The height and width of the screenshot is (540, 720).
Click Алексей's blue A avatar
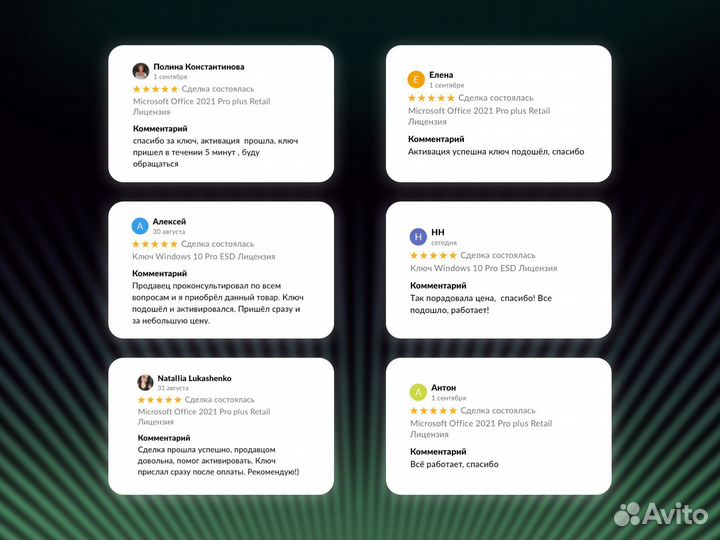[141, 226]
